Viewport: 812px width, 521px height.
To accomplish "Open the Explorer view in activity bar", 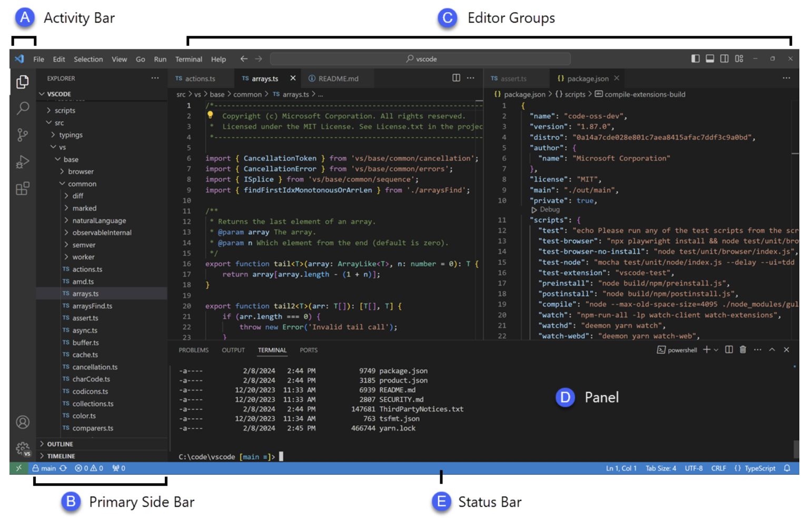I will (x=22, y=82).
